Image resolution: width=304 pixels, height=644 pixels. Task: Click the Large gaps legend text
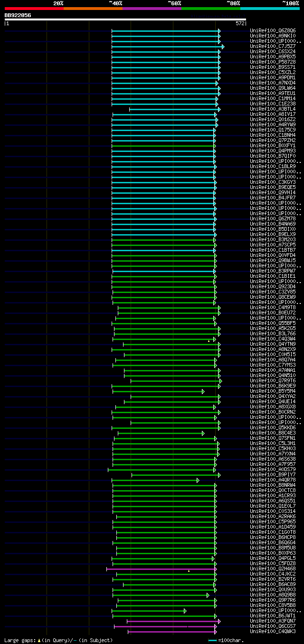19,641
